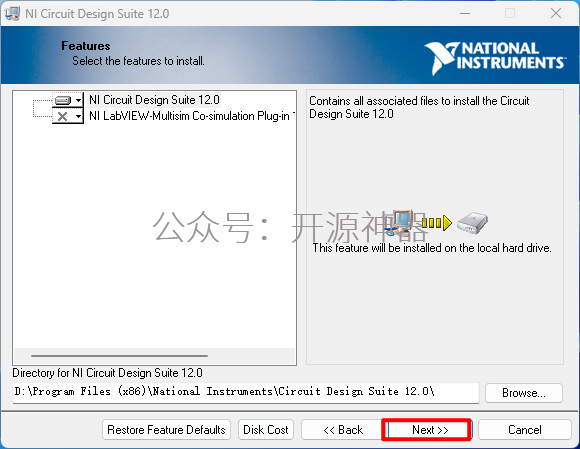580x449 pixels.
Task: Go back with the << Back button
Action: coord(343,430)
